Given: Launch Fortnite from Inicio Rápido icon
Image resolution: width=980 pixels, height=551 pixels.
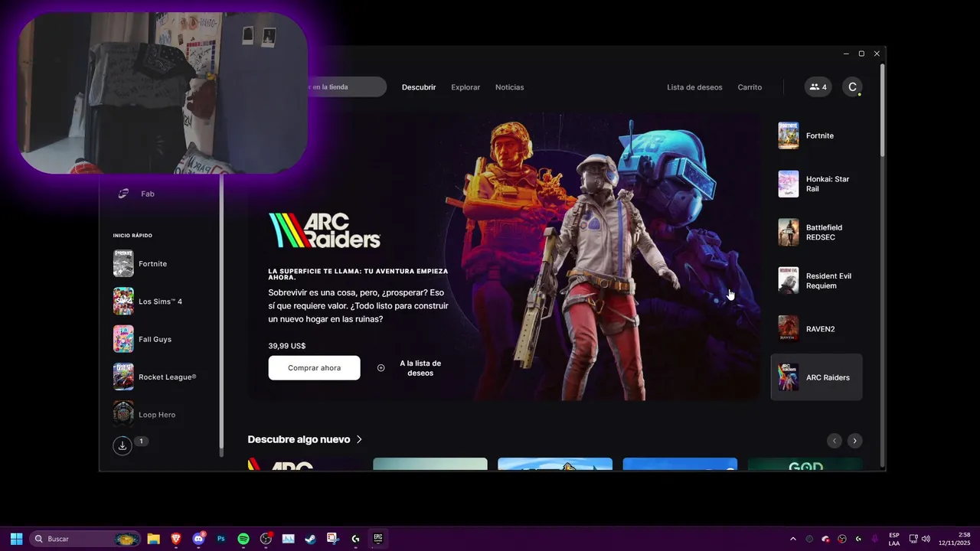Looking at the screenshot, I should (x=123, y=263).
